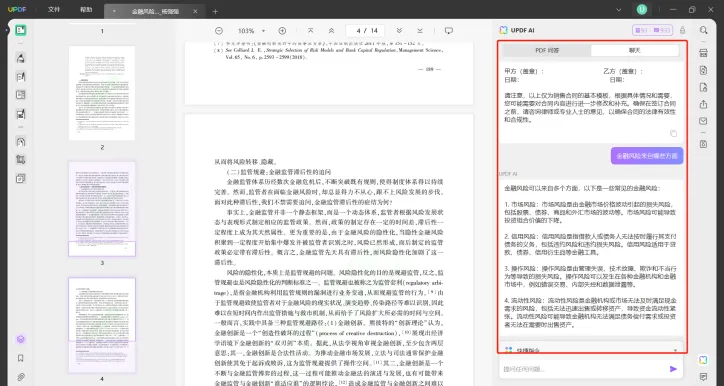Viewport: 724px width, 386px height.
Task: Open the 文件 menu
Action: coord(54,10)
